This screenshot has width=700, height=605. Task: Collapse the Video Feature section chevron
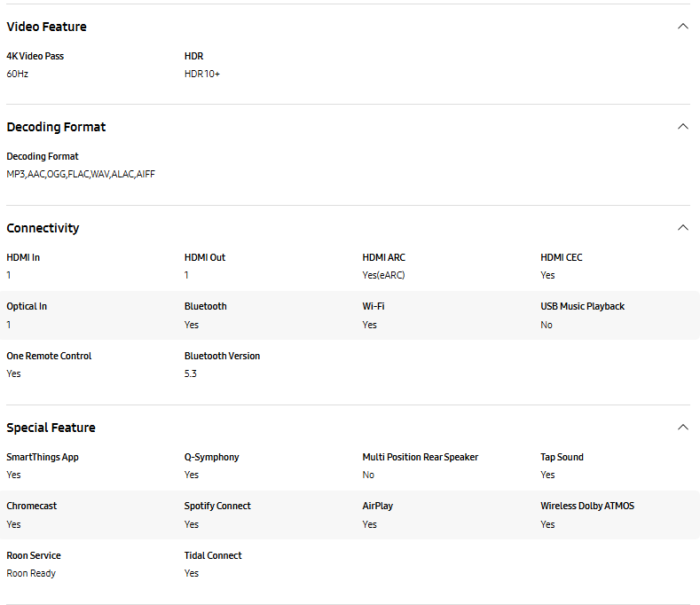click(x=682, y=27)
